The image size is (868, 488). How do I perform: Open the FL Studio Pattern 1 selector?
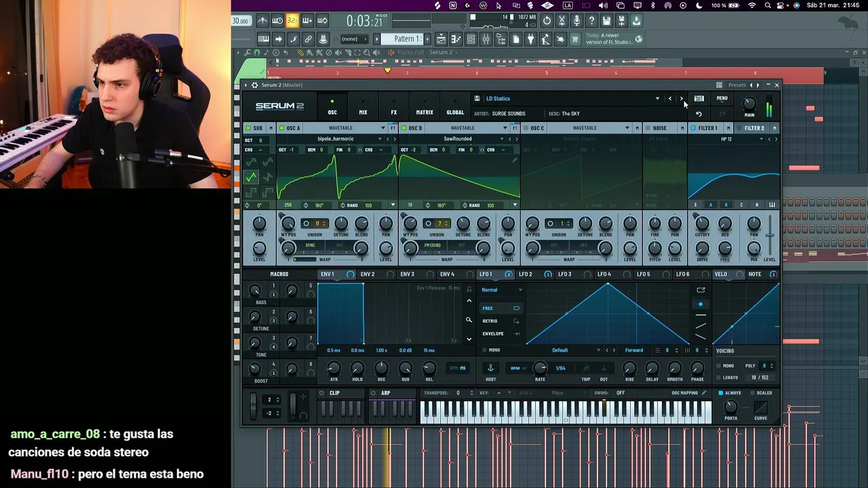[x=404, y=39]
